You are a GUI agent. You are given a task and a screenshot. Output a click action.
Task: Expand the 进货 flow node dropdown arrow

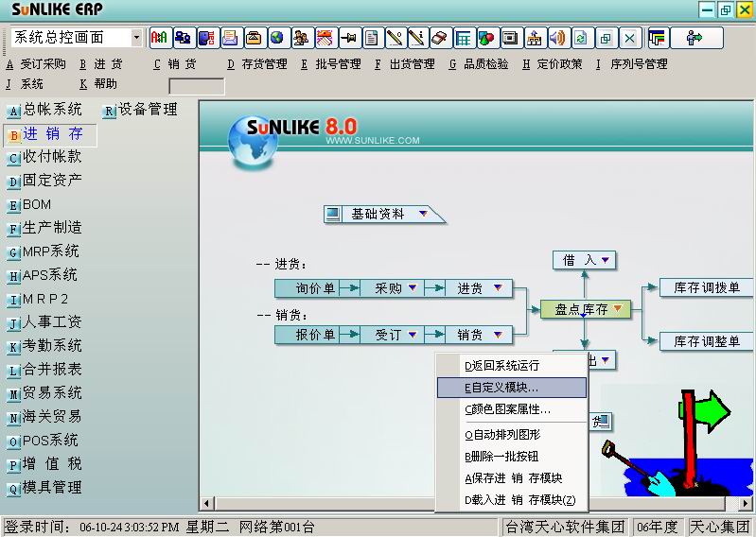click(x=498, y=287)
